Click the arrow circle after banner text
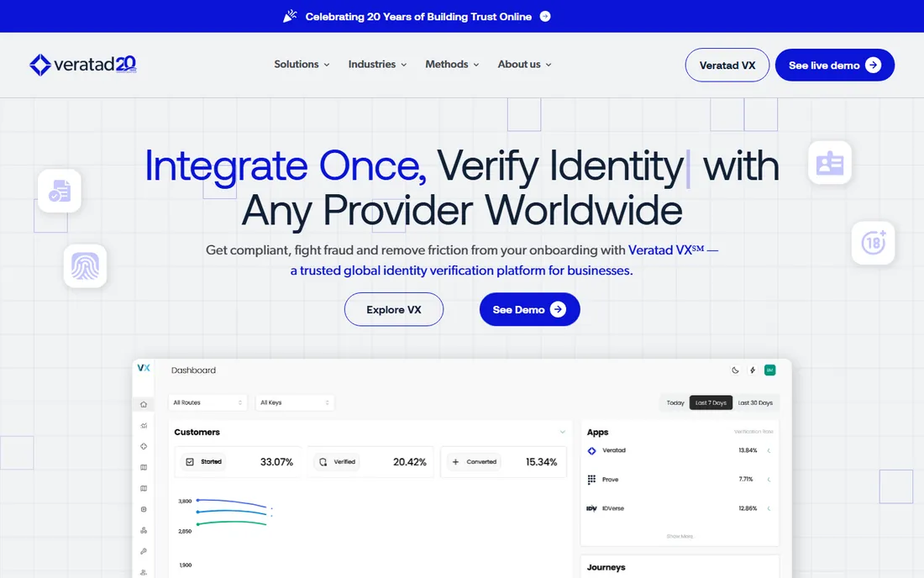The width and height of the screenshot is (924, 578). tap(545, 17)
